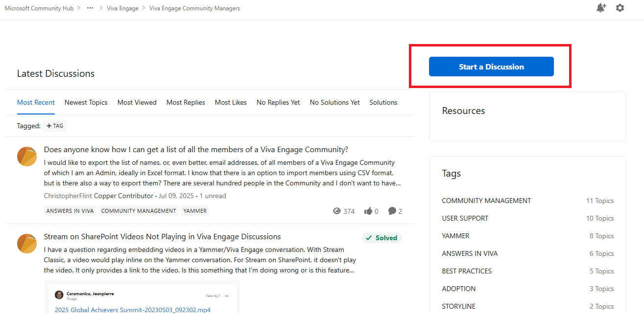Open the settings gear icon
Image resolution: width=644 pixels, height=317 pixels.
(x=620, y=8)
